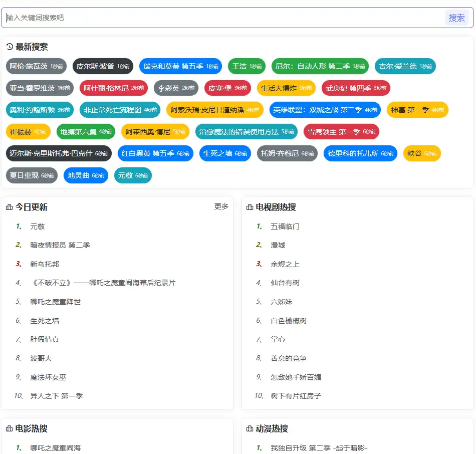Click the ranking icon next to 今日更新
Screen dimensions: 476x454
pyautogui.click(x=9, y=207)
